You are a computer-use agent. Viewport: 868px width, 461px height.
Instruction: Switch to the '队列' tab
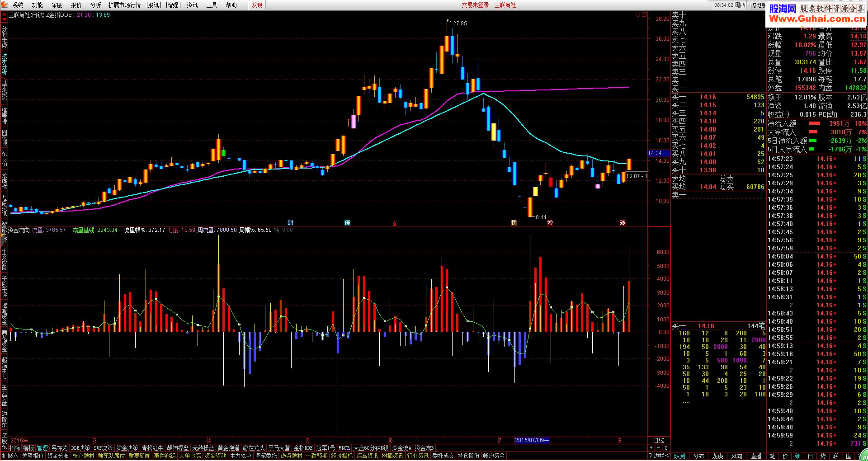click(680, 456)
